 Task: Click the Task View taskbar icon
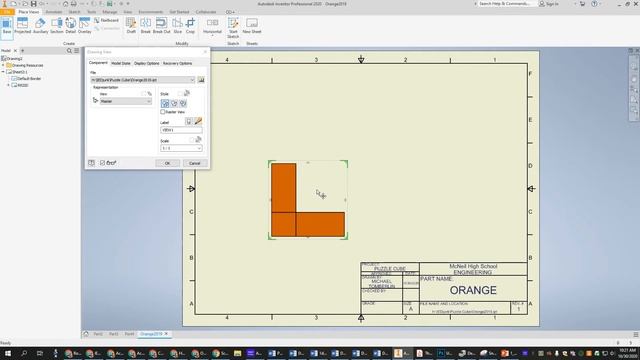[x=40, y=353]
